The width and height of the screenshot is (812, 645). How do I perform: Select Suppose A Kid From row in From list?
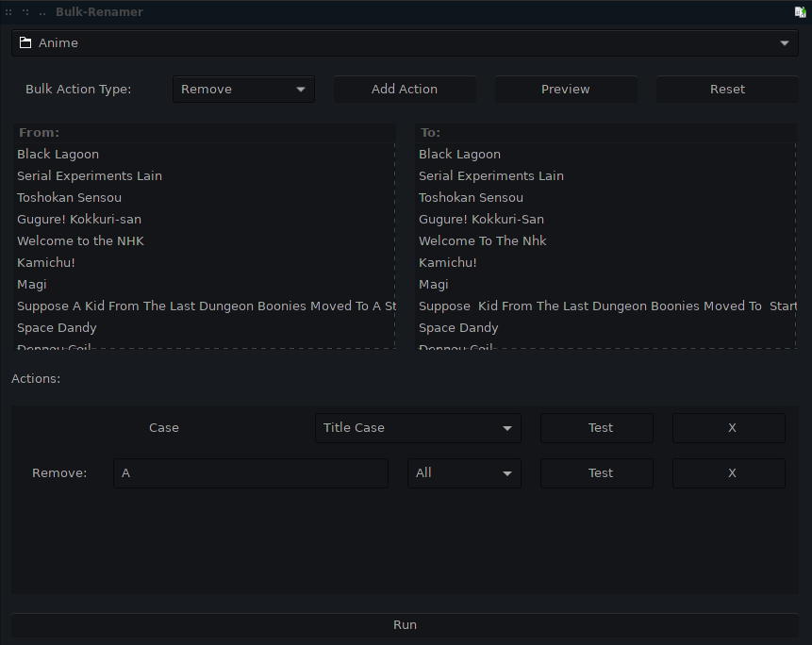(205, 306)
